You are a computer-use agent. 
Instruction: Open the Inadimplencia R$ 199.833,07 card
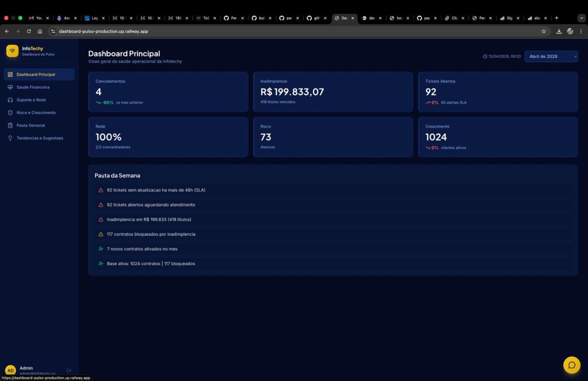(x=333, y=92)
